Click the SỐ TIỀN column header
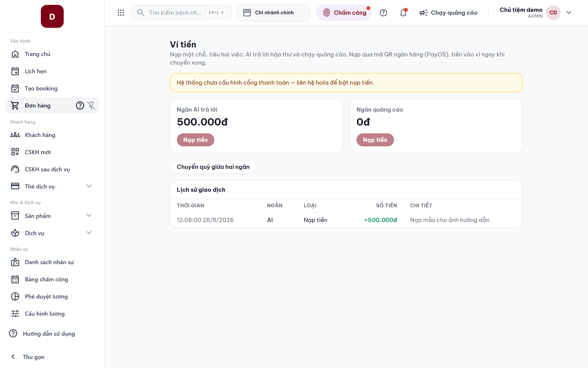Image resolution: width=588 pixels, height=368 pixels. [386, 205]
